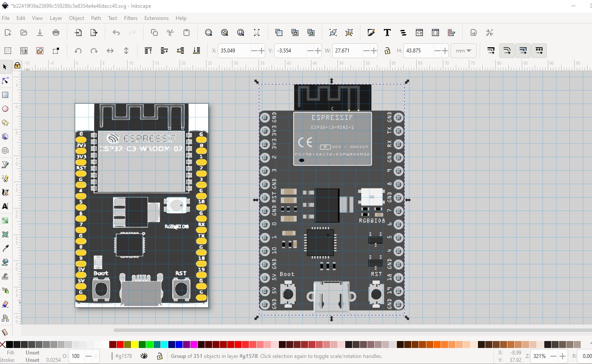
Task: Toggle the guides lock icon
Action: (17, 65)
